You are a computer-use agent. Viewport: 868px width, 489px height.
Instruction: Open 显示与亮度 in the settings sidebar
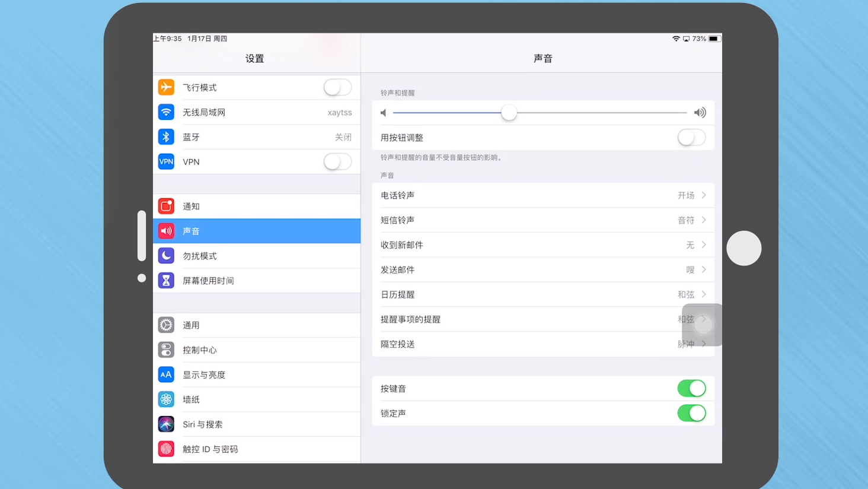(257, 374)
